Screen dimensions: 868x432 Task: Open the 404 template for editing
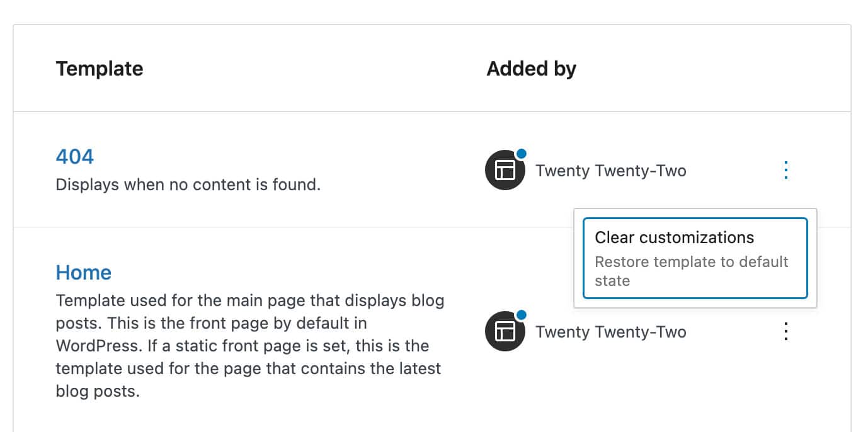(74, 156)
